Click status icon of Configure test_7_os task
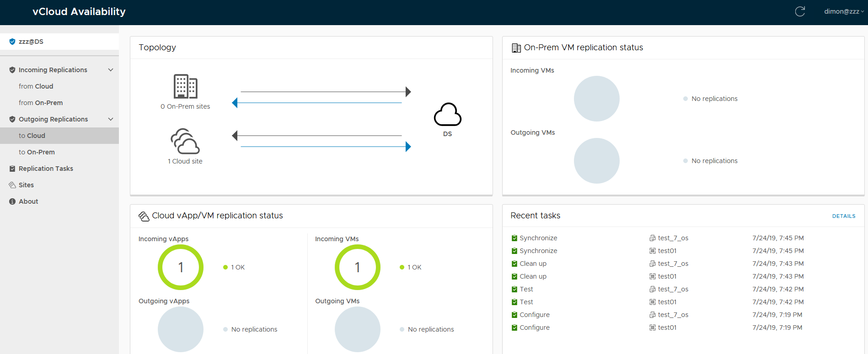868x354 pixels. 514,315
